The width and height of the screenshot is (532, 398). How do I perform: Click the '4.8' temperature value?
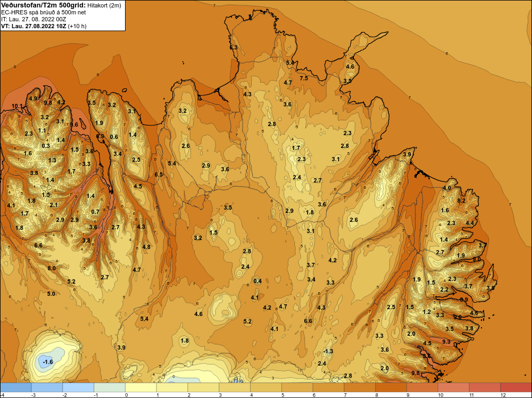(x=146, y=247)
